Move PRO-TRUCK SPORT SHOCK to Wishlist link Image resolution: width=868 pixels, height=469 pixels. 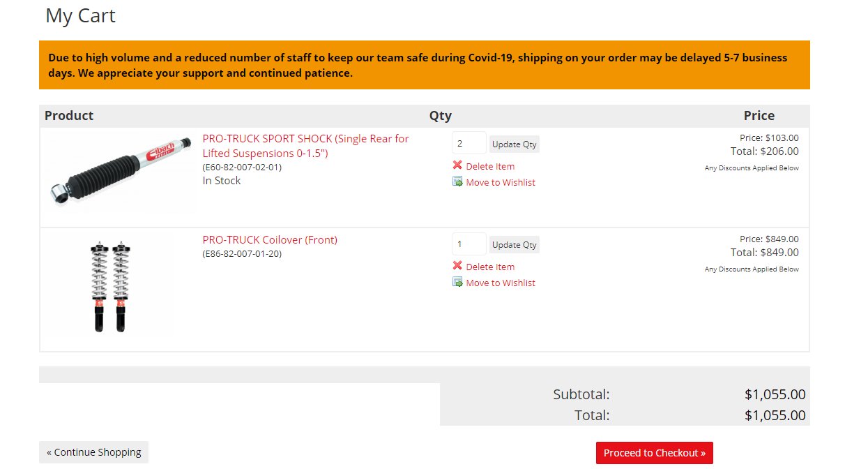click(x=501, y=182)
